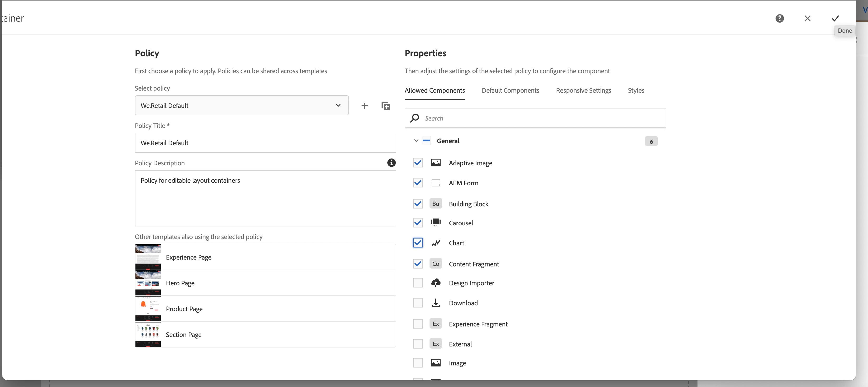
Task: Uncheck the Adaptive Image checkbox
Action: pos(417,163)
